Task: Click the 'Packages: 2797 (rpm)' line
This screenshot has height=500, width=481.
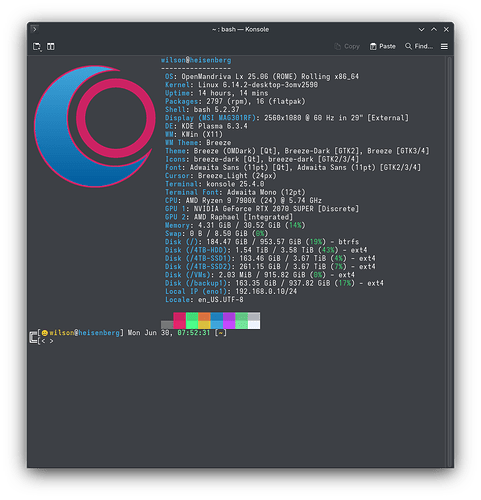Action: coord(235,101)
